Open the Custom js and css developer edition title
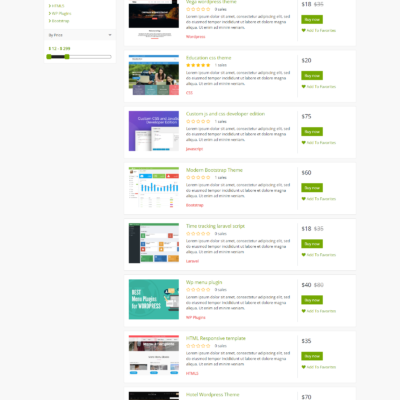 (x=225, y=114)
